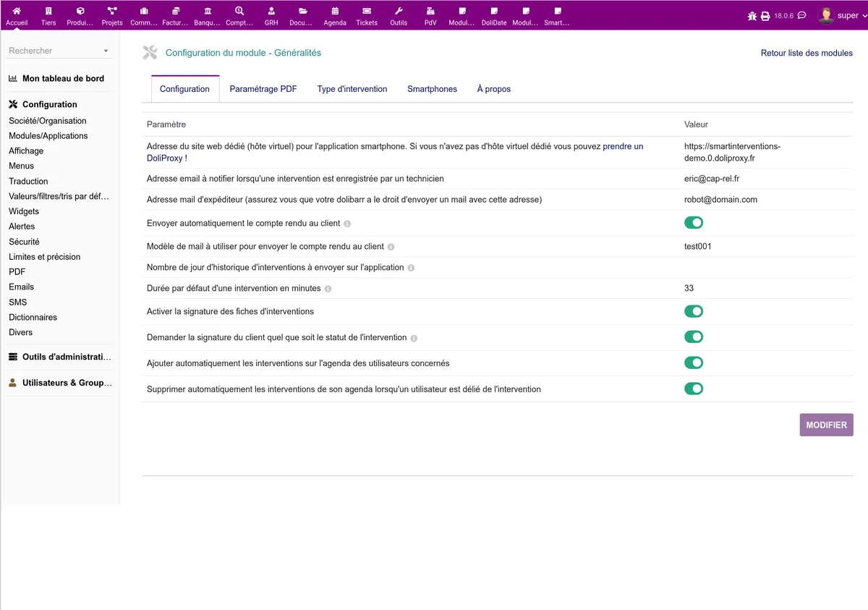Open PDF sidebar link

click(17, 272)
